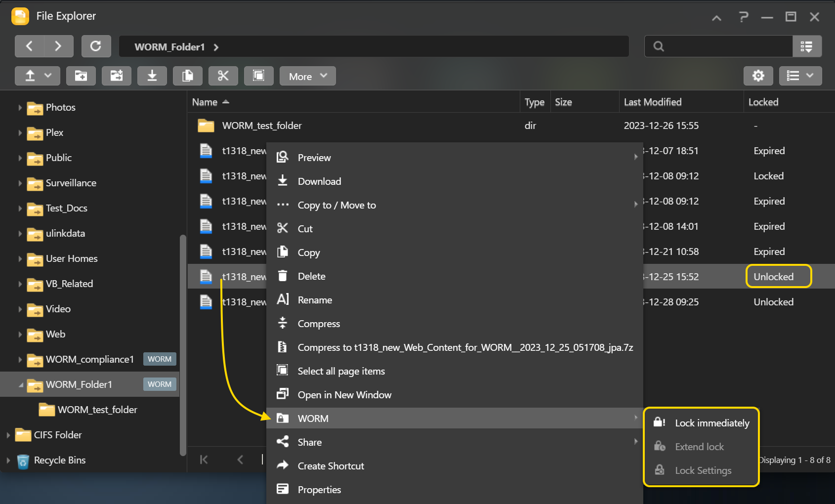The height and width of the screenshot is (504, 835).
Task: Expand the Recycle Bins tree arrow
Action: [8, 461]
